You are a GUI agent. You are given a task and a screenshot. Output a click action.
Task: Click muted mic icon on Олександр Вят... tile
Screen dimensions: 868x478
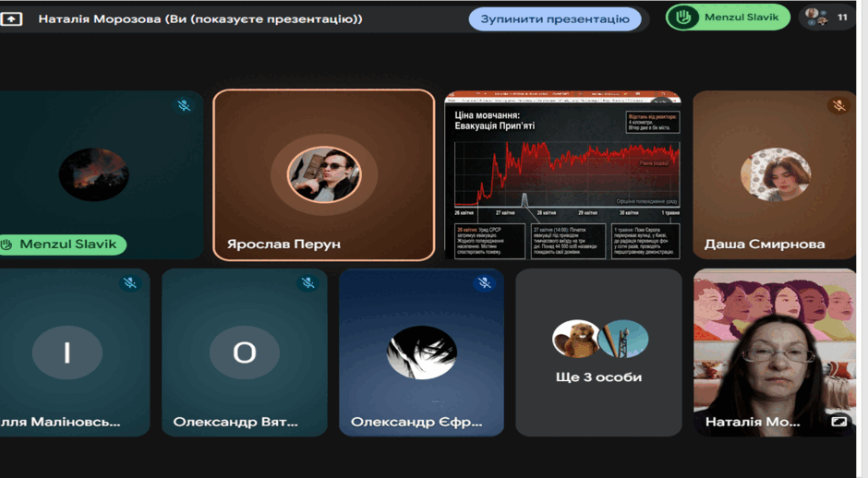(307, 282)
